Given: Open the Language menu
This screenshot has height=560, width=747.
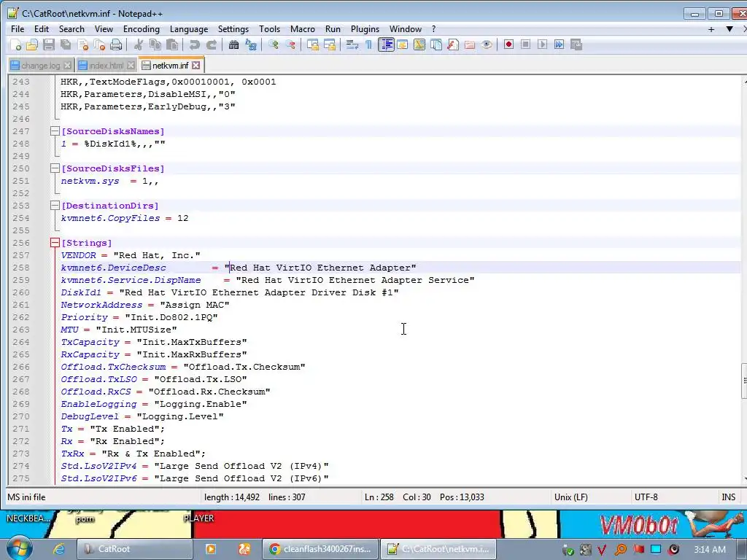Looking at the screenshot, I should tap(189, 29).
